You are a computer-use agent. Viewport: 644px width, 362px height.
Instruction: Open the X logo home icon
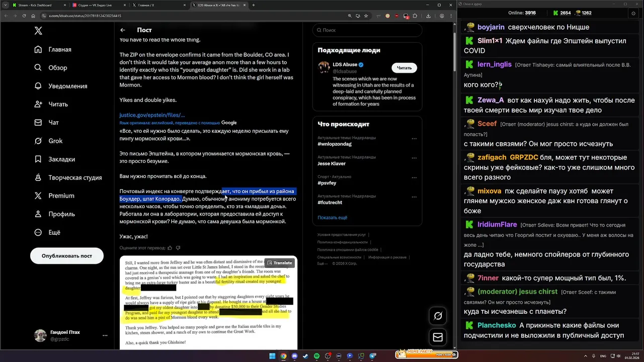38,31
